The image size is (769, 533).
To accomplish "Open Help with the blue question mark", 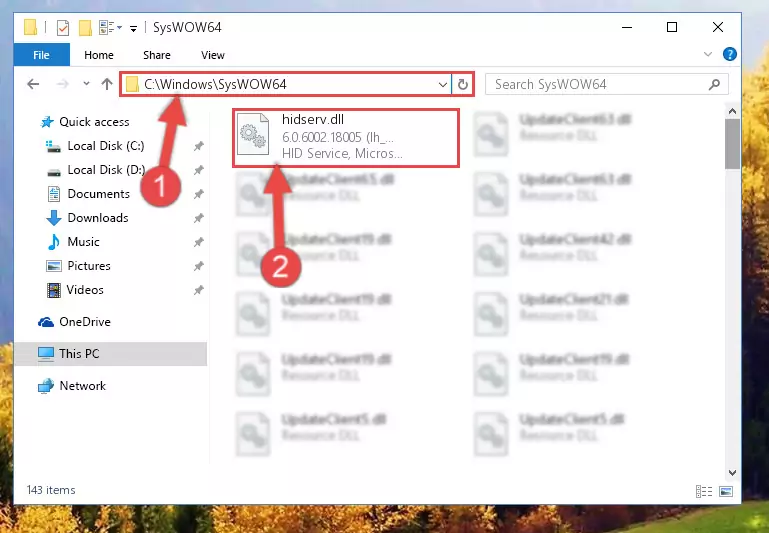I will pyautogui.click(x=729, y=54).
